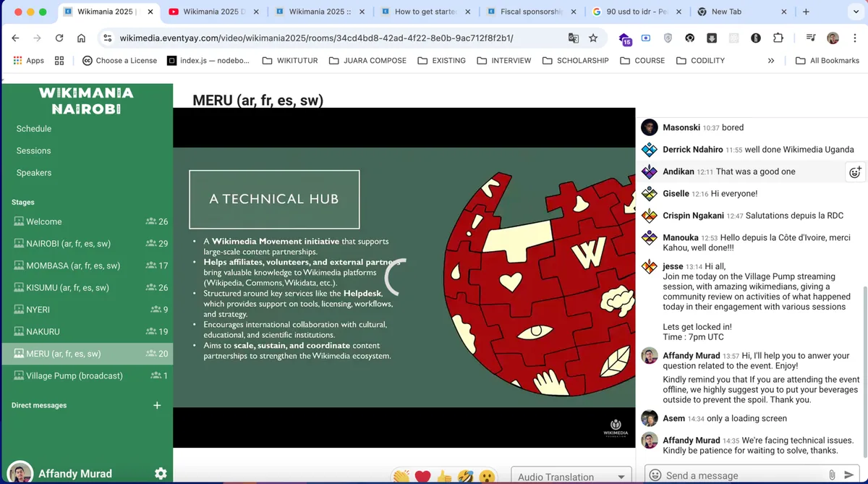Open emoji picker in message box

[x=655, y=475]
